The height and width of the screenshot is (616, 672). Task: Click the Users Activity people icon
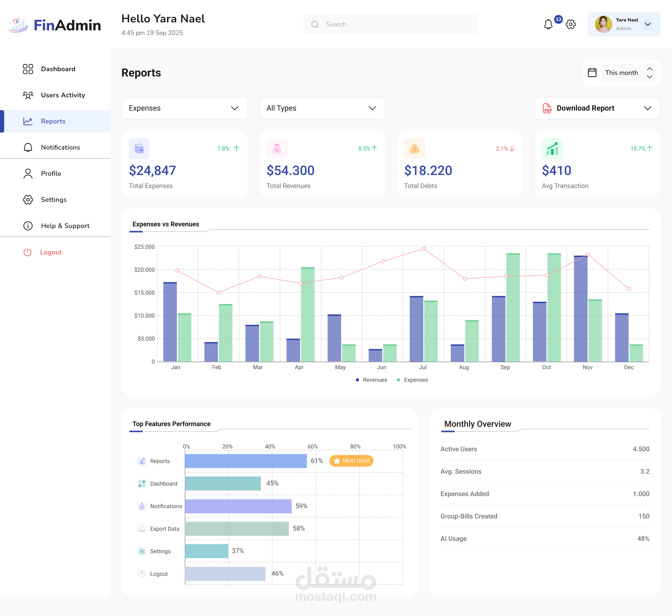coord(28,95)
